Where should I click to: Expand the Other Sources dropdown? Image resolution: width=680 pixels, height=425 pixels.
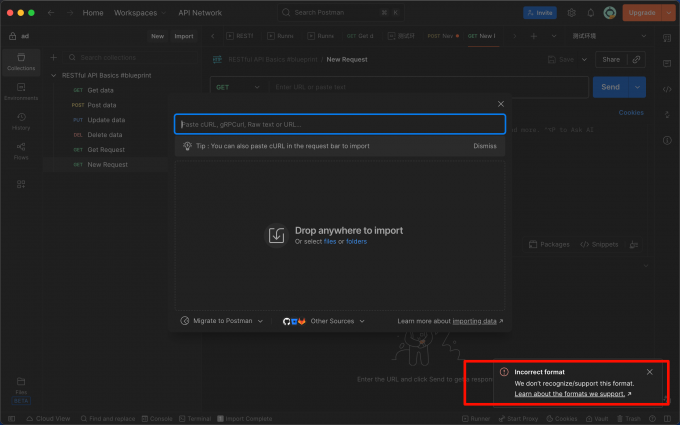pos(324,321)
